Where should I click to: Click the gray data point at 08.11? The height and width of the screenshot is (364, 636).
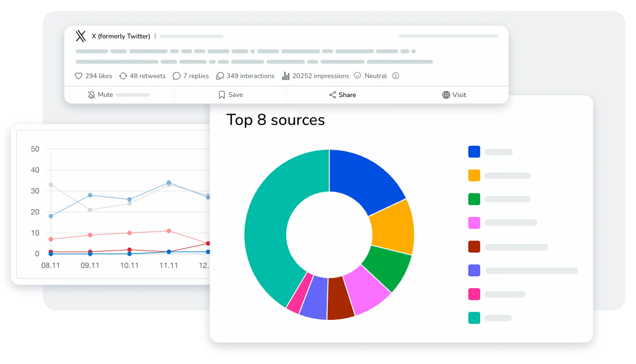pos(51,185)
